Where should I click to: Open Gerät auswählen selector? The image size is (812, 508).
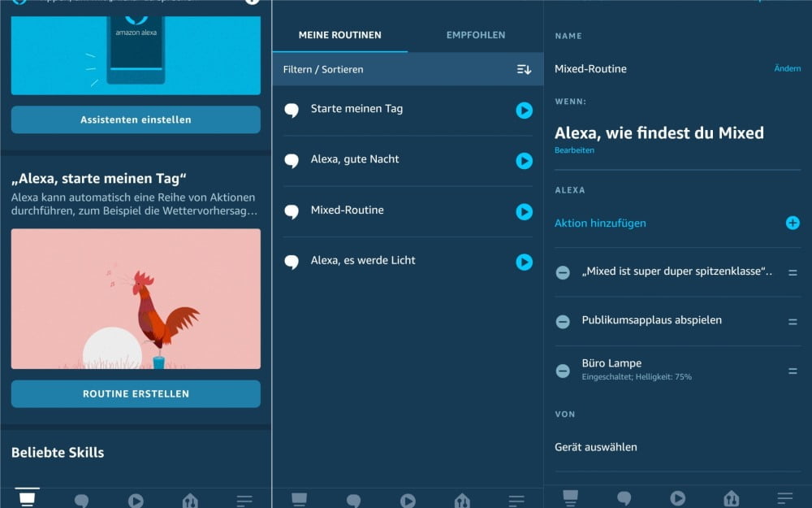(x=598, y=446)
